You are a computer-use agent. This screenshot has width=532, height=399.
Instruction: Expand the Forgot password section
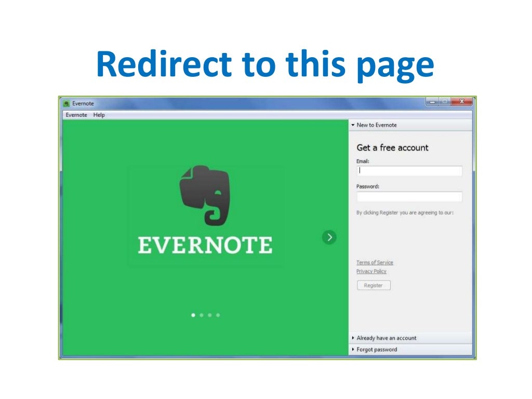(x=410, y=350)
